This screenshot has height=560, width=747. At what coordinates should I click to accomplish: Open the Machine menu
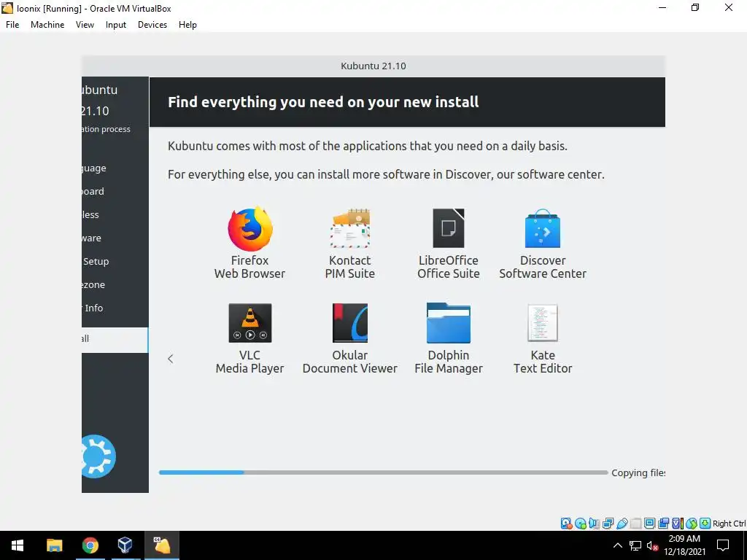point(47,25)
